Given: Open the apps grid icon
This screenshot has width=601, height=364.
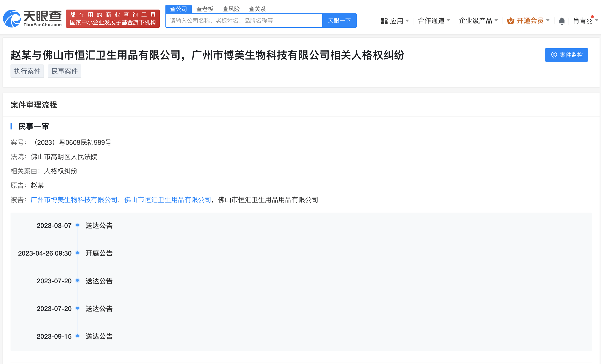Looking at the screenshot, I should click(x=384, y=21).
